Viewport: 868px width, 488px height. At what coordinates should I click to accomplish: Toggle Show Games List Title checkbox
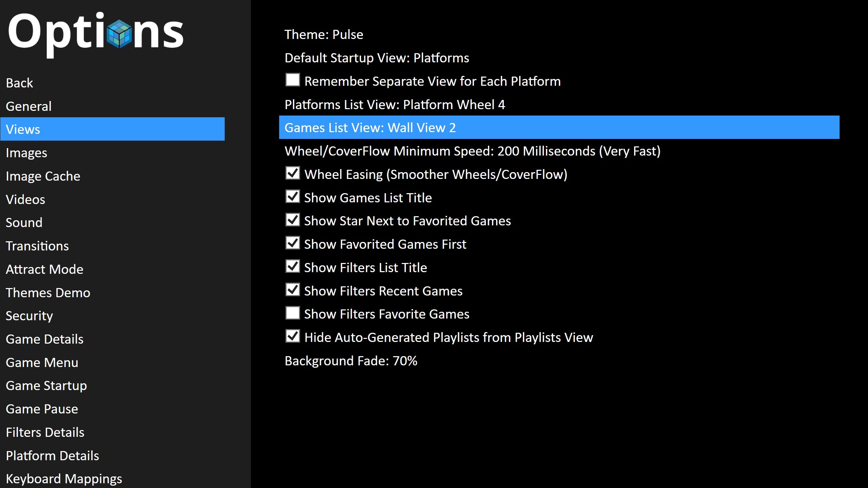293,197
